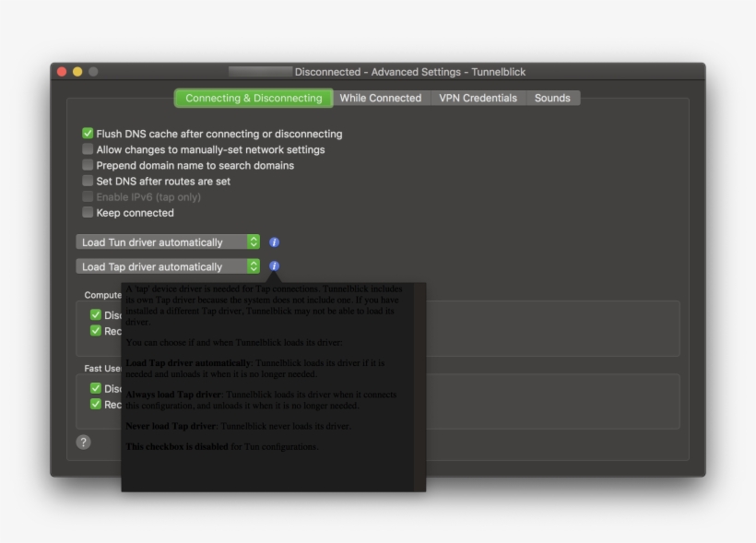
Task: Enable Allow changes to manually-set network settings
Action: tap(88, 149)
